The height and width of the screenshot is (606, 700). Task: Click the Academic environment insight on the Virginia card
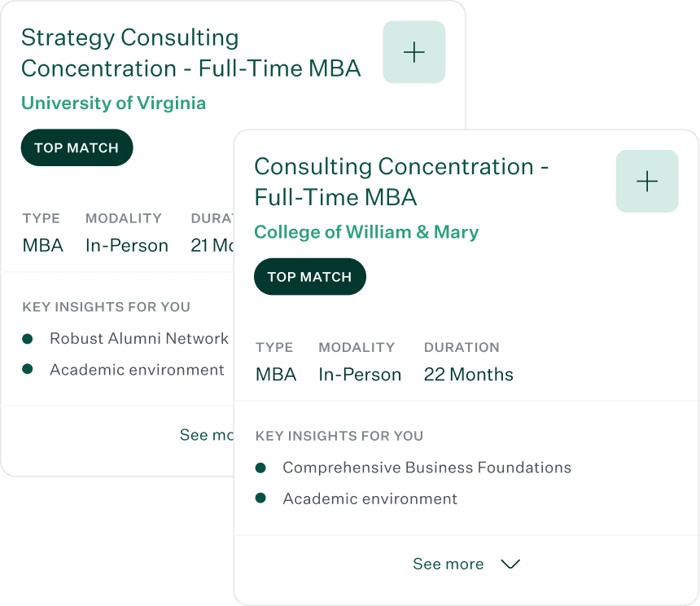pos(137,370)
